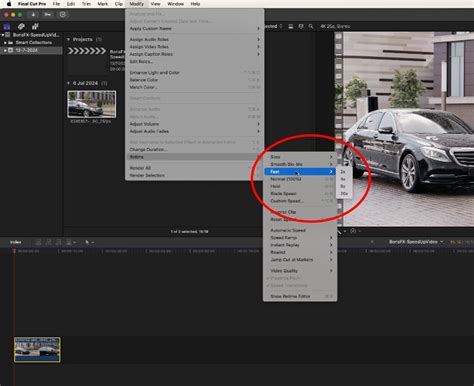
Task: Choose 4x fast speed
Action: click(344, 179)
